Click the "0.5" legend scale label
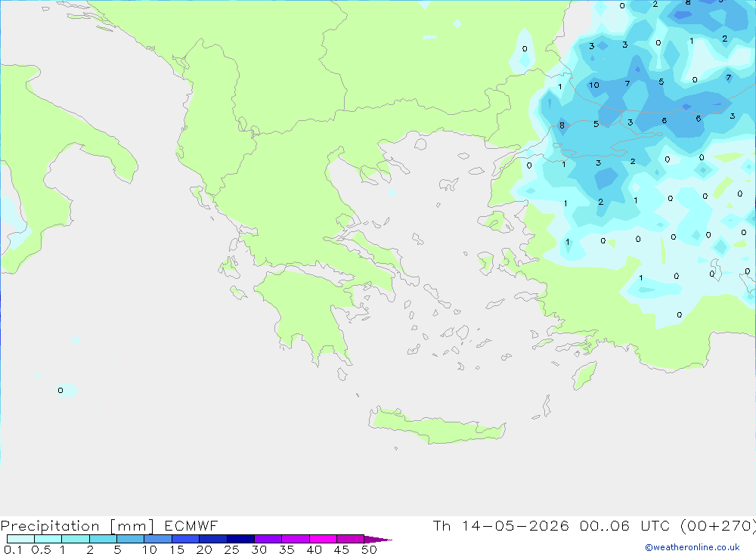This screenshot has width=756, height=554. coord(41,549)
